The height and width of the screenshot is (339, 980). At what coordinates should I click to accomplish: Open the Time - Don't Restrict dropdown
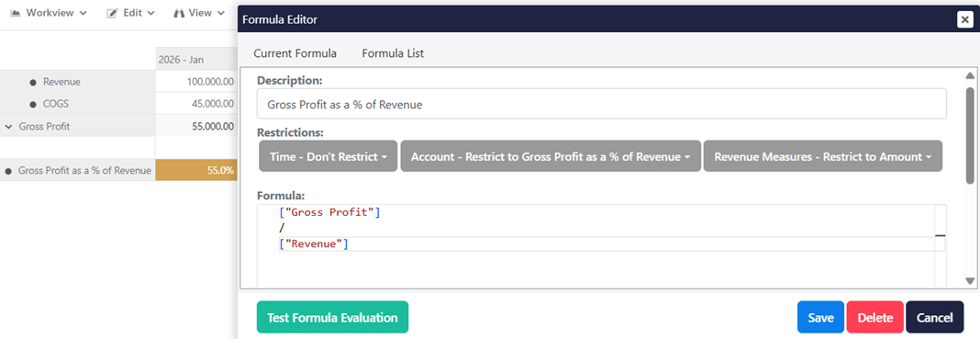tap(329, 156)
